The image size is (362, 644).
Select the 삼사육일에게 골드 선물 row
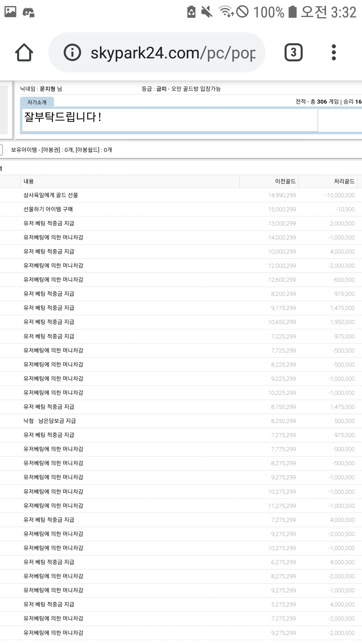(x=51, y=195)
